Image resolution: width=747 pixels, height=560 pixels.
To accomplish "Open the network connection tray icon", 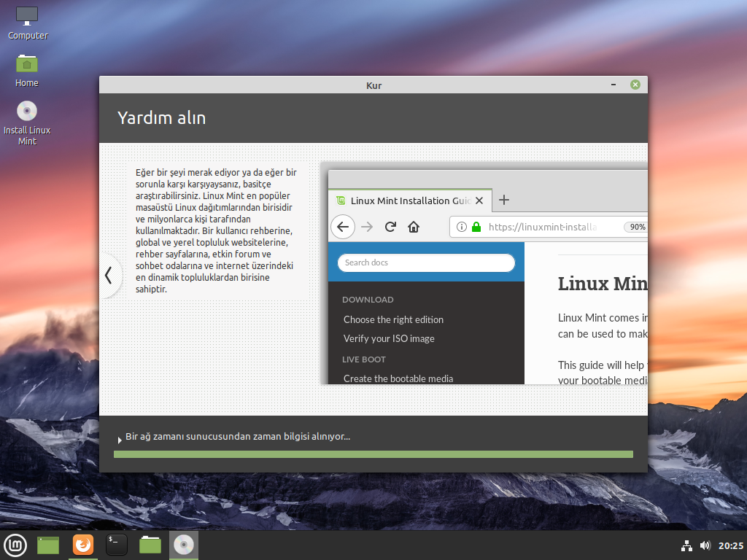I will pyautogui.click(x=686, y=545).
